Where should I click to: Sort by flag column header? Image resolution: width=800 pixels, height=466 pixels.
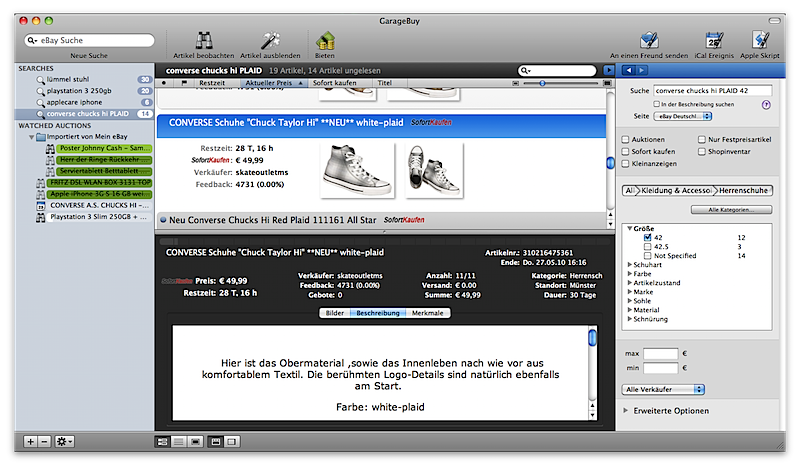pos(184,83)
